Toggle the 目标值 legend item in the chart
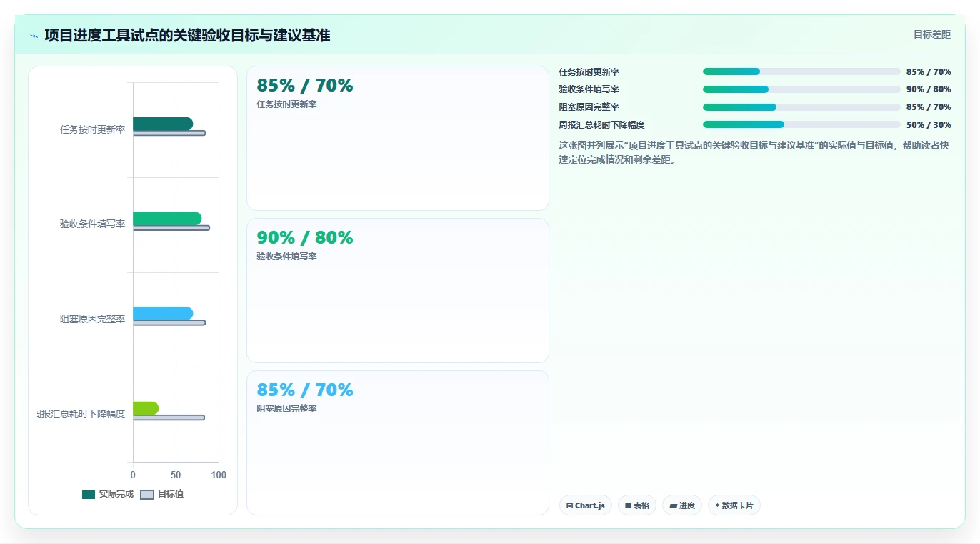This screenshot has height=544, width=980. (162, 494)
